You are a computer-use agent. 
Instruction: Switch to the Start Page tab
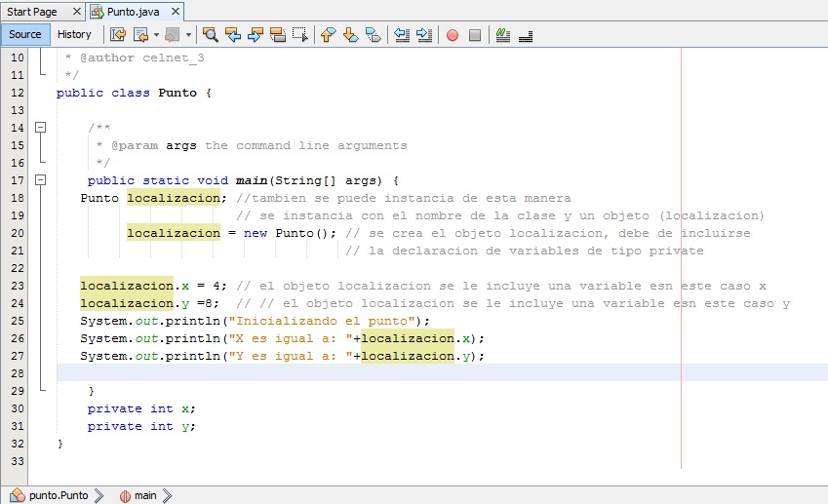32,12
